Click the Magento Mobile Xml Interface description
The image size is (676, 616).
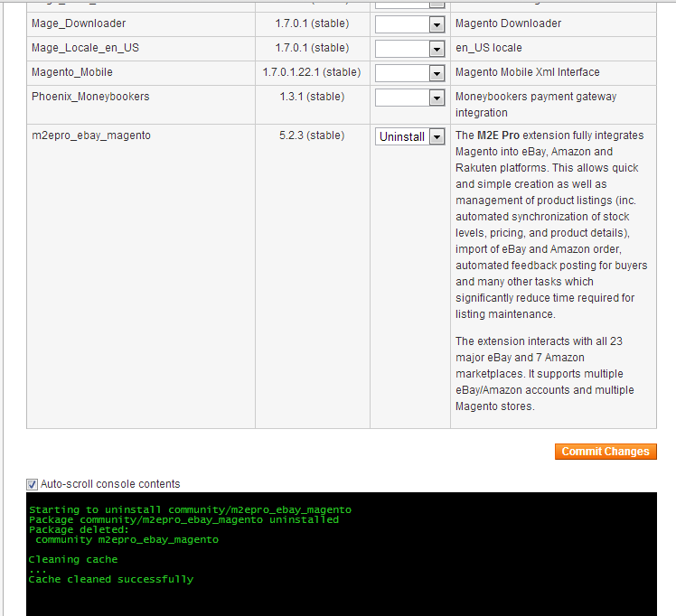coord(527,72)
